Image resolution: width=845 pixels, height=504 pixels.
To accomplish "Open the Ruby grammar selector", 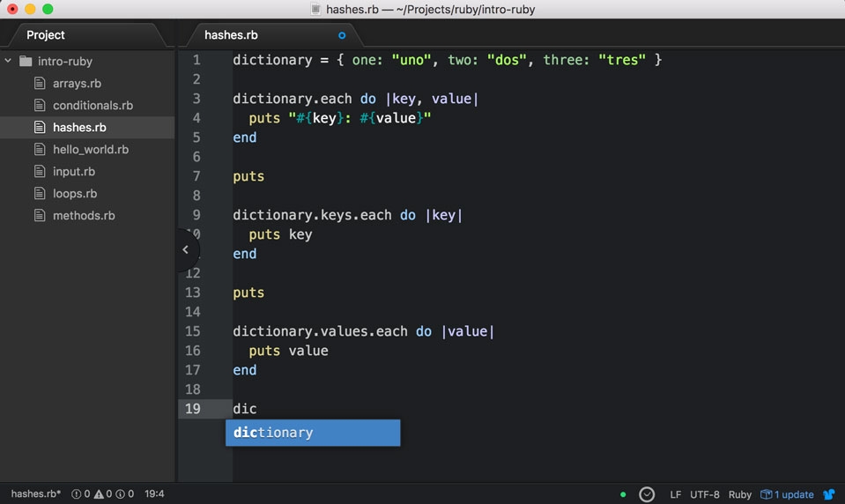I will click(x=739, y=494).
